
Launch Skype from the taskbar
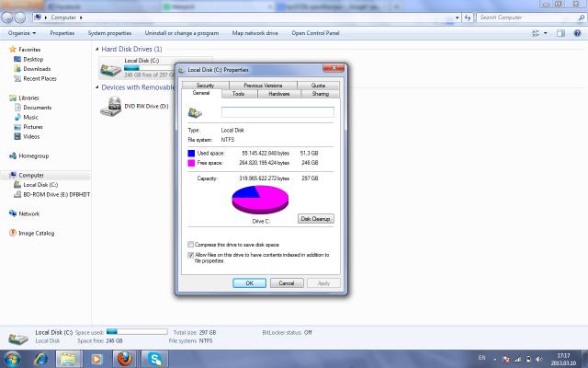(155, 358)
